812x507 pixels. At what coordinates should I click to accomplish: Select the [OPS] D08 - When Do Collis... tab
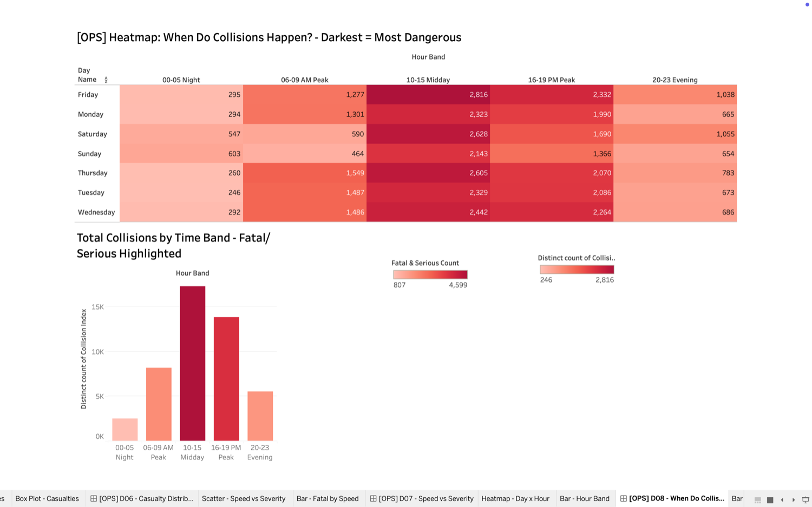tap(672, 498)
